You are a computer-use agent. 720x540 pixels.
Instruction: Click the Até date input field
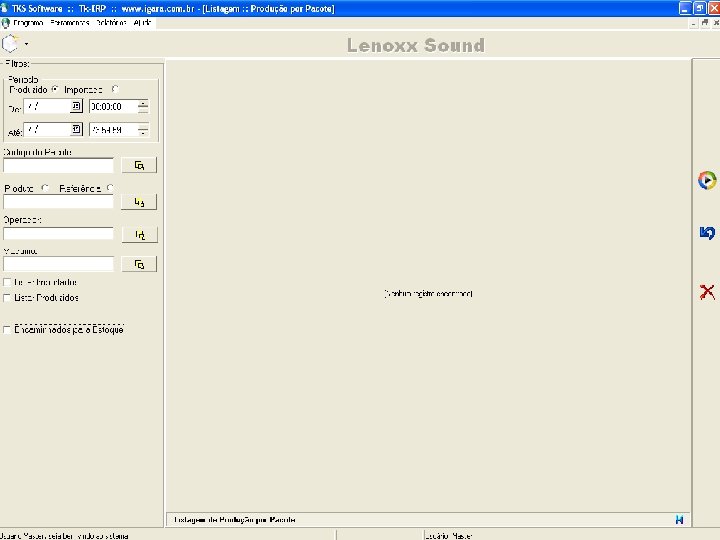[x=47, y=129]
